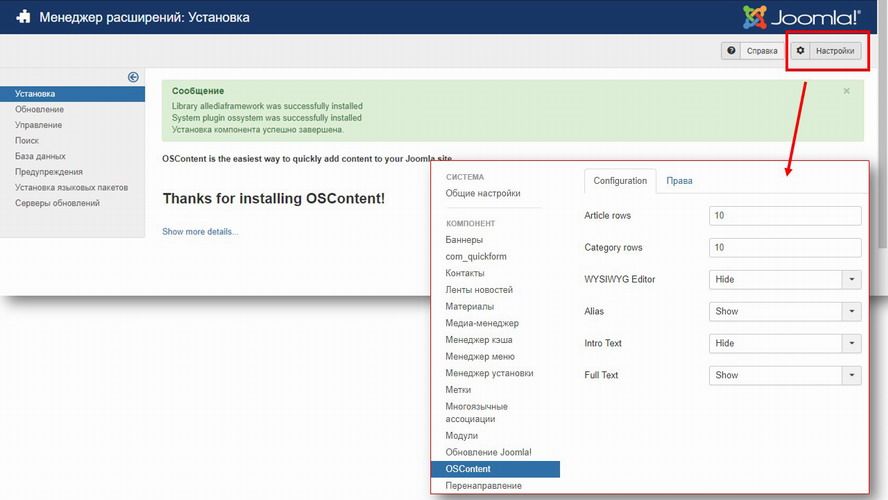
Task: Open Медиа-менеджер component settings
Action: pyautogui.click(x=482, y=323)
